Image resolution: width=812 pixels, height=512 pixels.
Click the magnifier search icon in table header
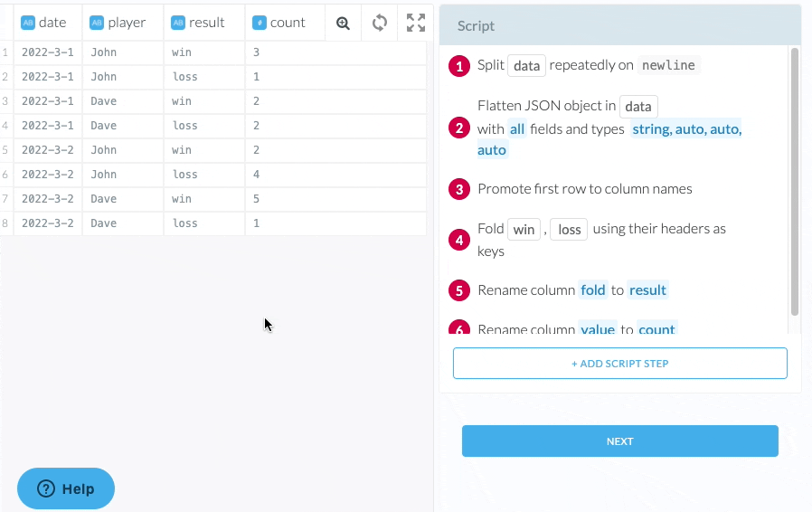(343, 24)
